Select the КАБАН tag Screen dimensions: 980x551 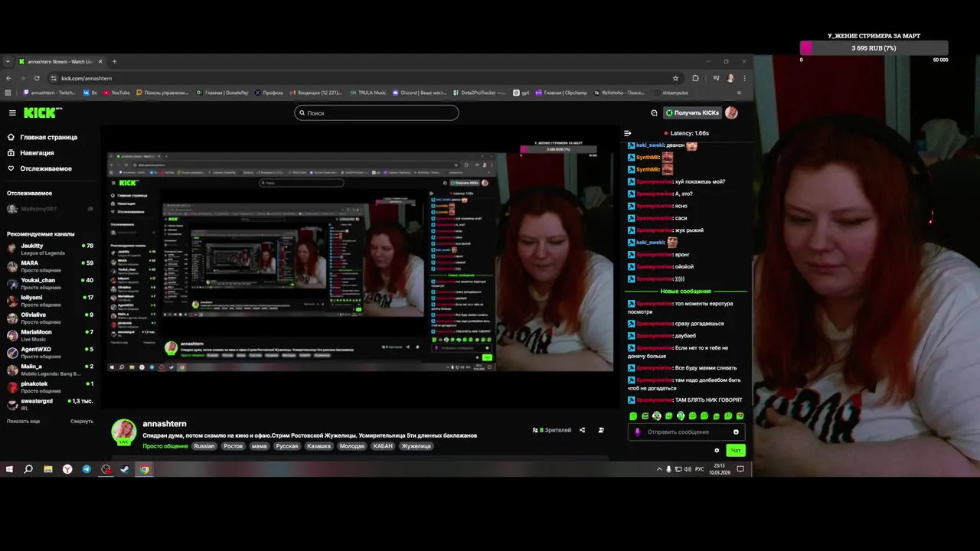point(383,446)
